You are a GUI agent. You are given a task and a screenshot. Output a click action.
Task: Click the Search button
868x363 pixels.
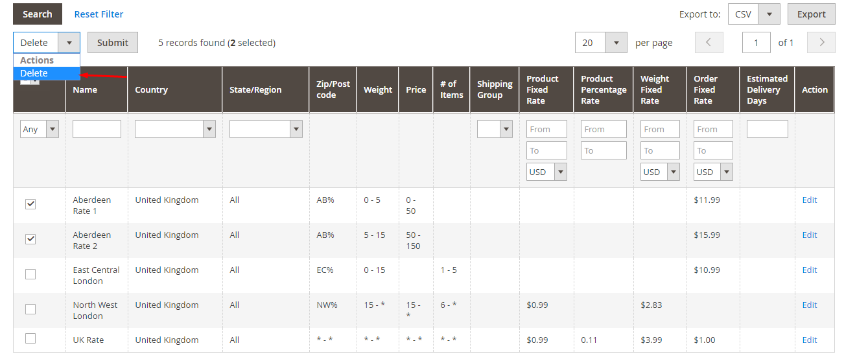coord(38,14)
